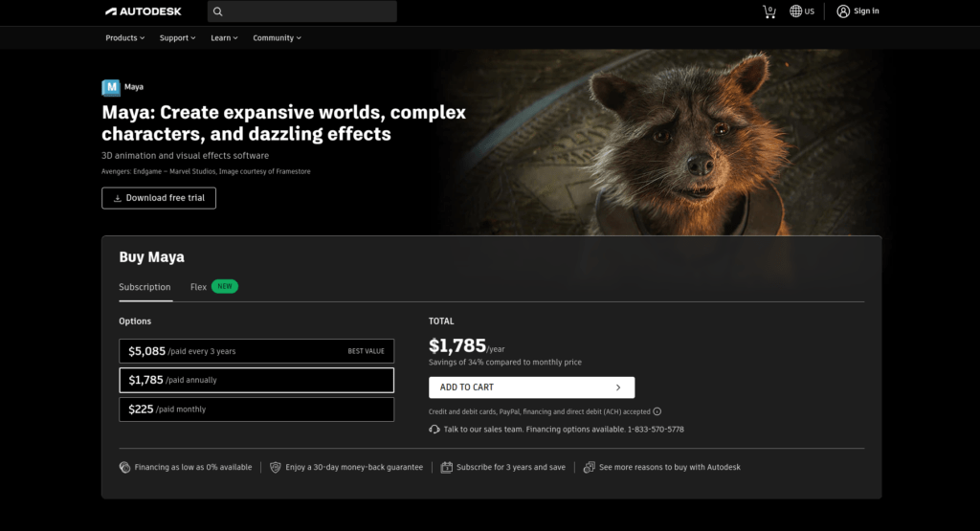This screenshot has width=980, height=531.
Task: Click the NEW badge next to Flex
Action: pyautogui.click(x=224, y=286)
